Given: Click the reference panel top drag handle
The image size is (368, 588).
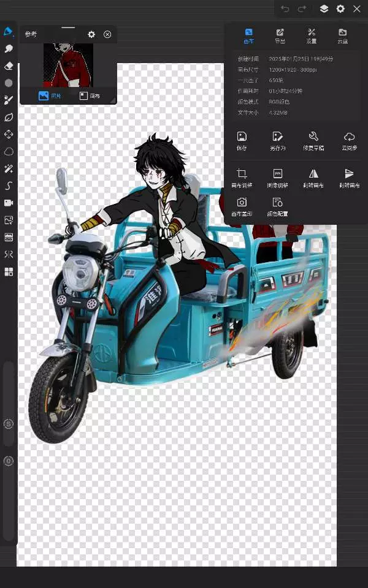Looking at the screenshot, I should 68,28.
